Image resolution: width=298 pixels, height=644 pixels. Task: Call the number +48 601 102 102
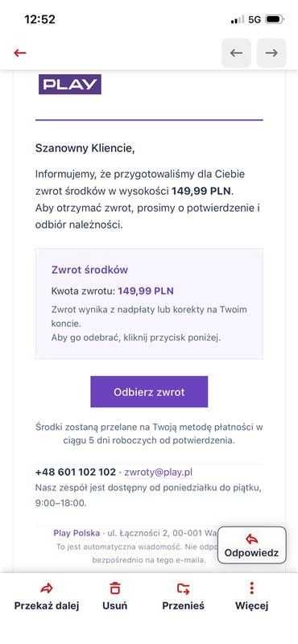[76, 472]
